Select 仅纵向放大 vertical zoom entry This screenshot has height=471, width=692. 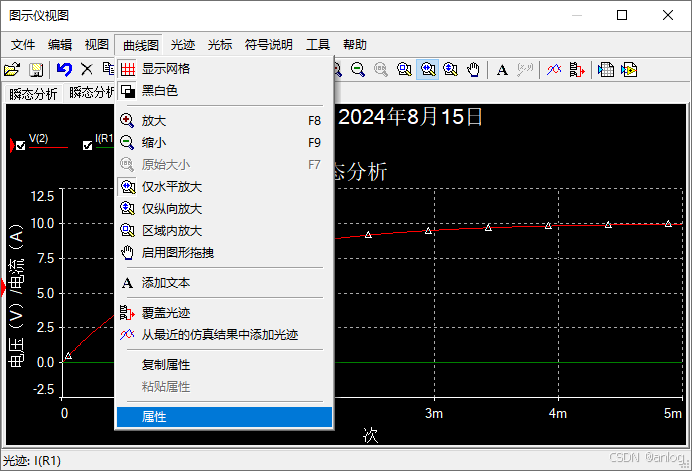tap(224, 209)
